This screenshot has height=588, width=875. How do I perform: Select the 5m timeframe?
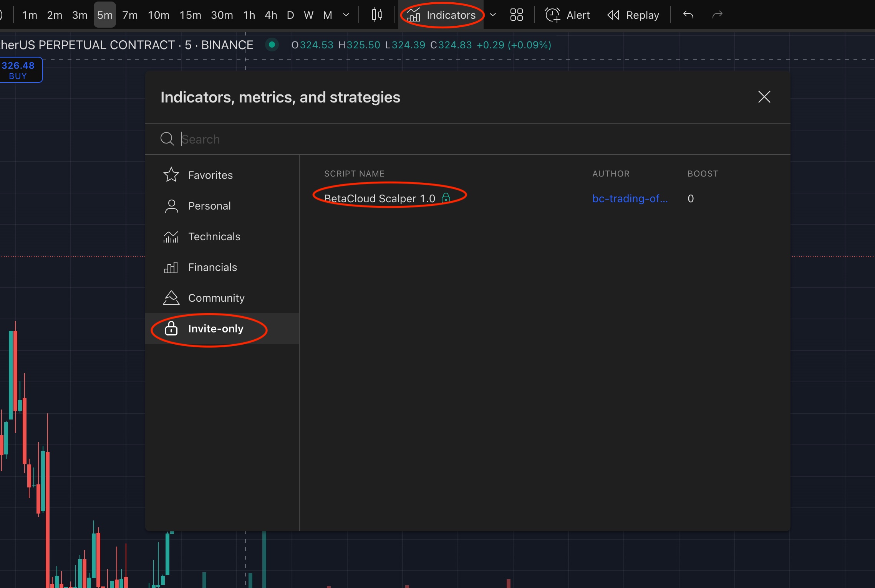[x=105, y=15]
